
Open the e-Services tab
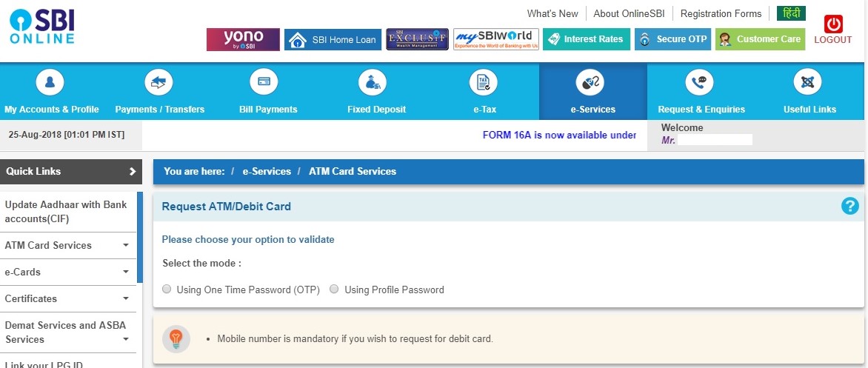pyautogui.click(x=593, y=91)
